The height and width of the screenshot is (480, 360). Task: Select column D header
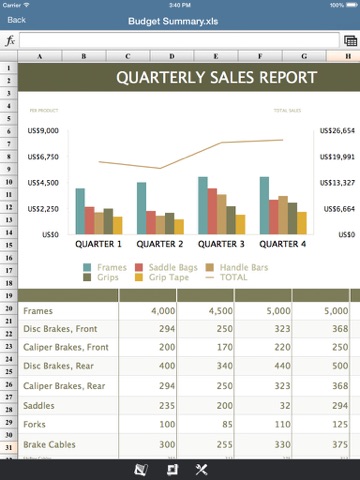click(x=172, y=56)
